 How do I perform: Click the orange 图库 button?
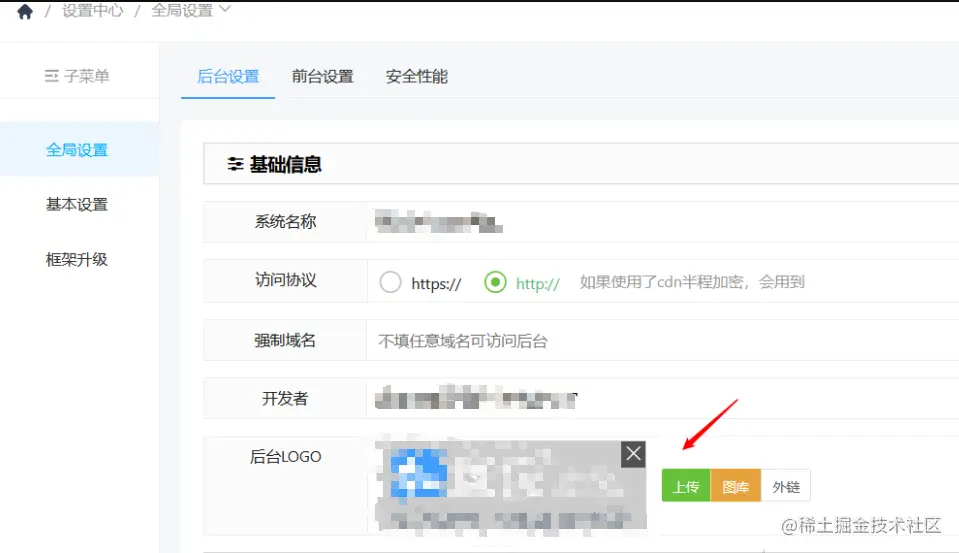click(736, 486)
